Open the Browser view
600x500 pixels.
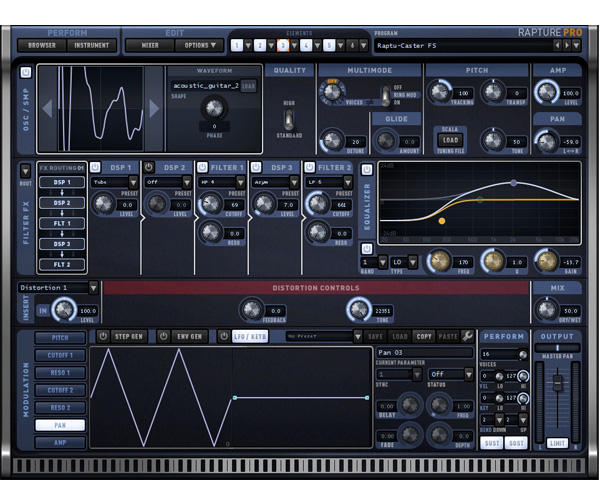click(x=42, y=46)
